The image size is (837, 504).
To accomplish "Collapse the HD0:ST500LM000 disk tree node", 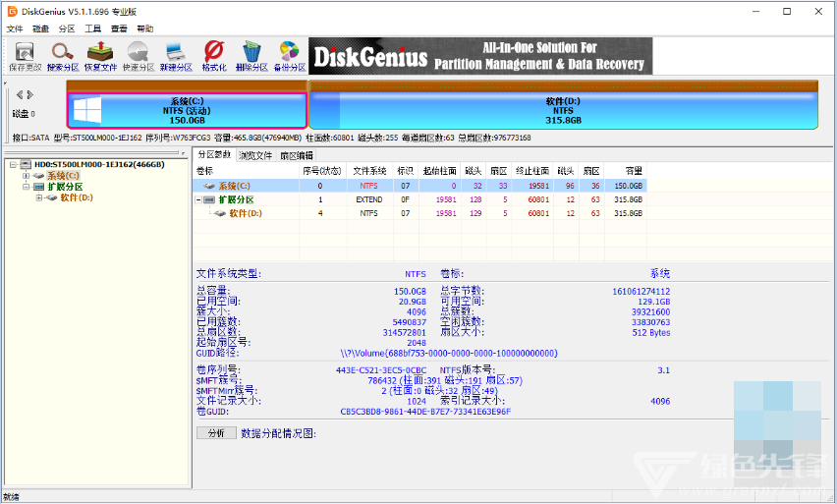I will [14, 165].
